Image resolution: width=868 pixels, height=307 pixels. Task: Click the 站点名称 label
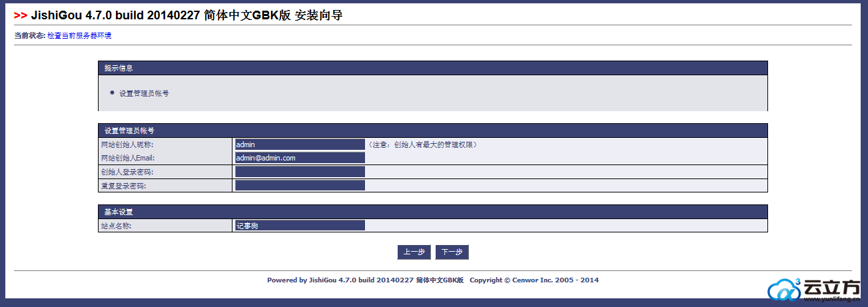[x=117, y=226]
